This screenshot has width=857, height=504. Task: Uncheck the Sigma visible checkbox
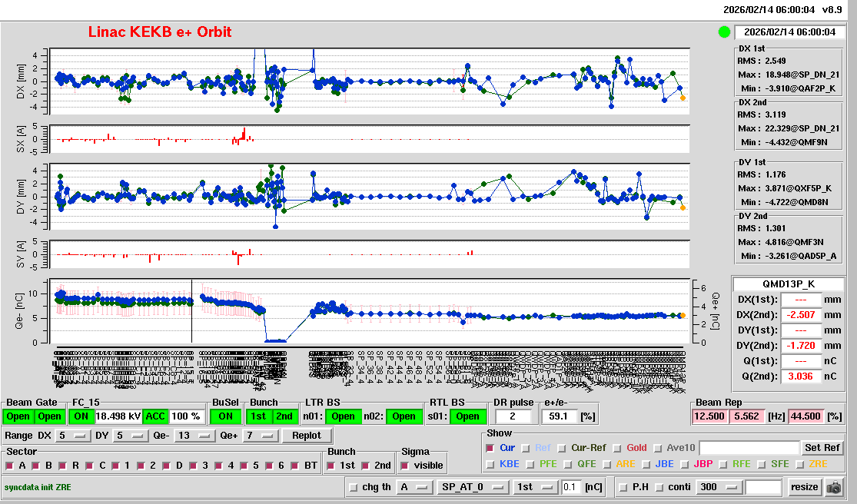(406, 466)
